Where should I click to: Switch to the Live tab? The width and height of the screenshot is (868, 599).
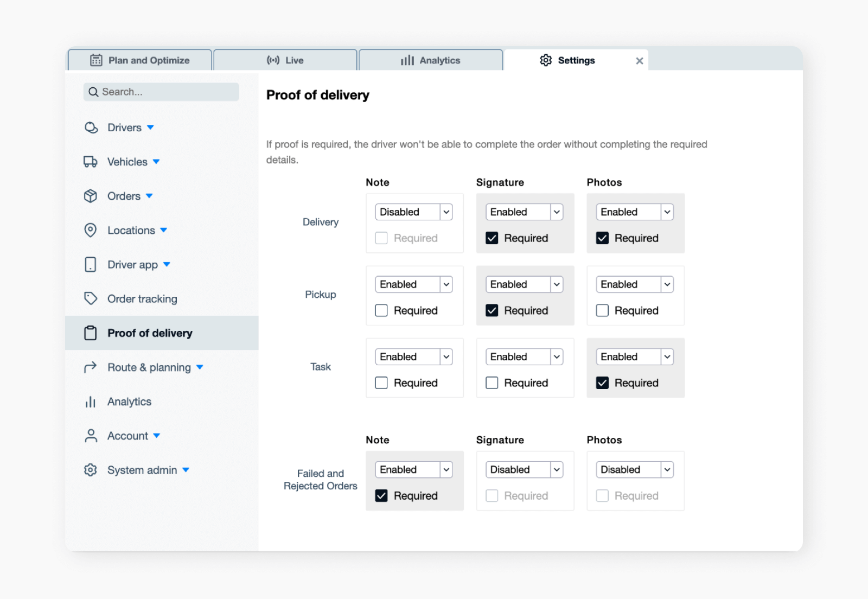click(x=285, y=60)
